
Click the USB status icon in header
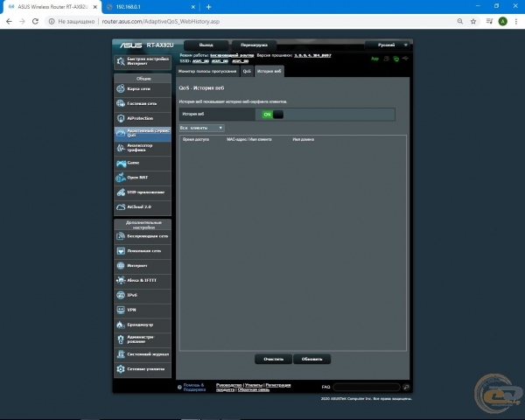click(x=405, y=59)
